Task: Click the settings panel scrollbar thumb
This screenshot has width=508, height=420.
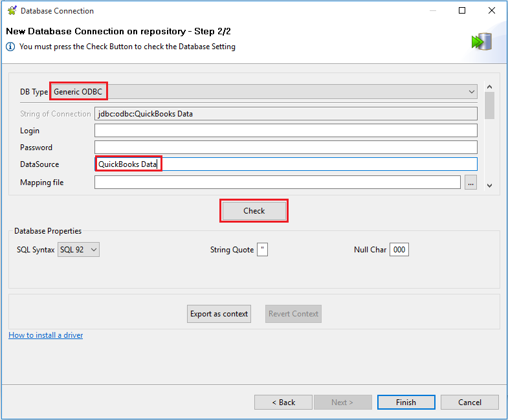Action: point(489,105)
